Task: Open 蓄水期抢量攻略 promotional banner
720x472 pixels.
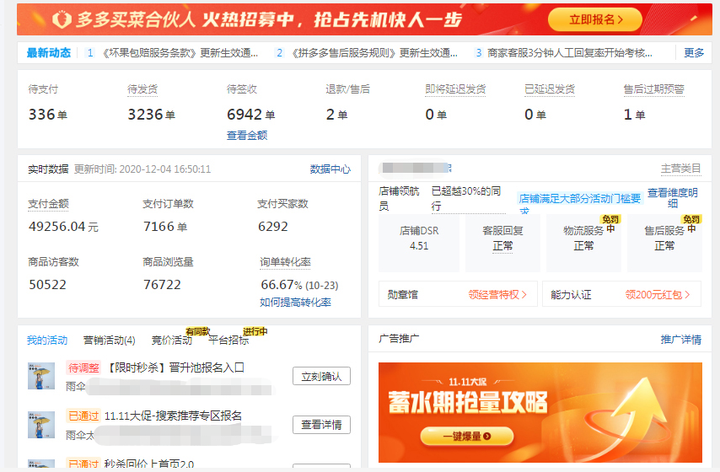Action: click(x=540, y=412)
